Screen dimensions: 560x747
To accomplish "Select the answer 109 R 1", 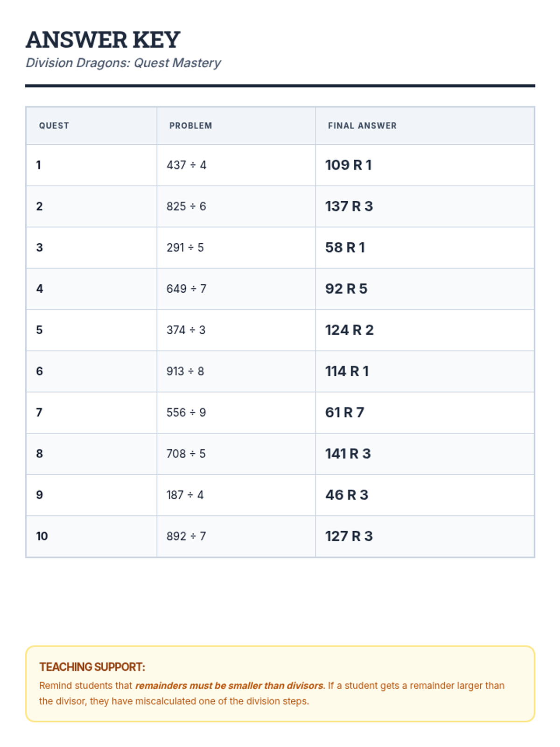I will [348, 165].
